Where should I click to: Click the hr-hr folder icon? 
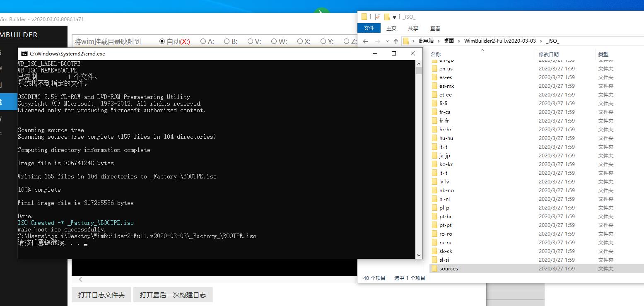point(434,130)
